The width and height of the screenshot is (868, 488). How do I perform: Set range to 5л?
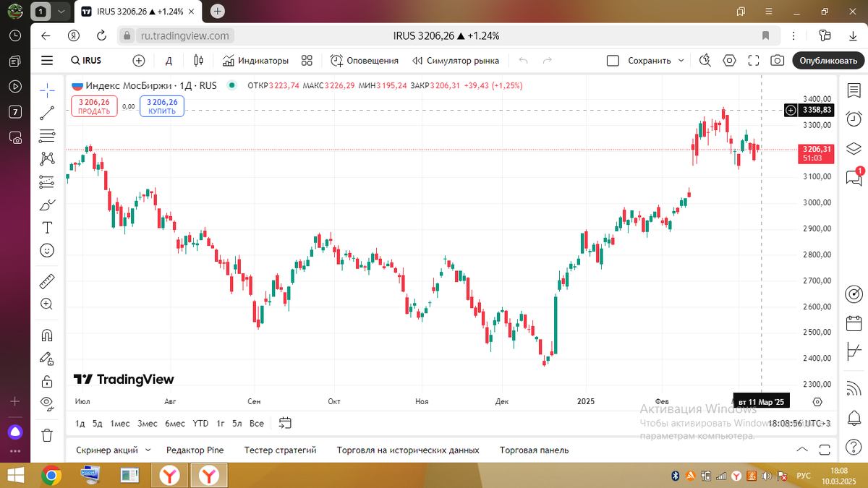point(237,424)
